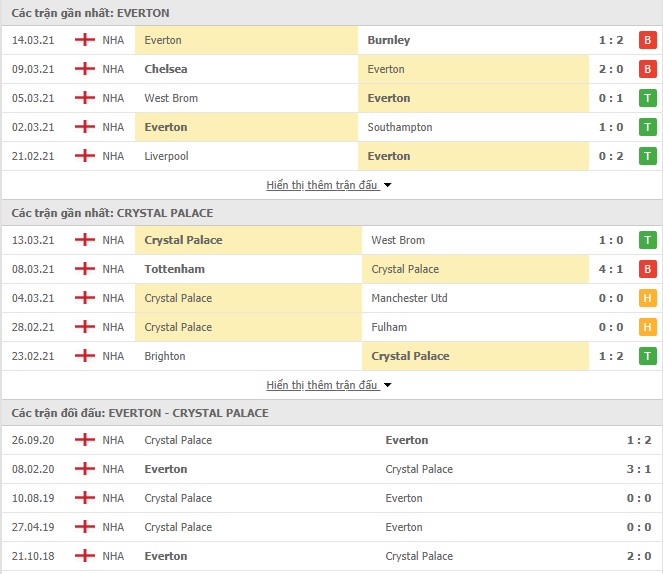The height and width of the screenshot is (574, 663).
Task: Open Everton vs Southampton 1:0 match
Action: point(332,127)
